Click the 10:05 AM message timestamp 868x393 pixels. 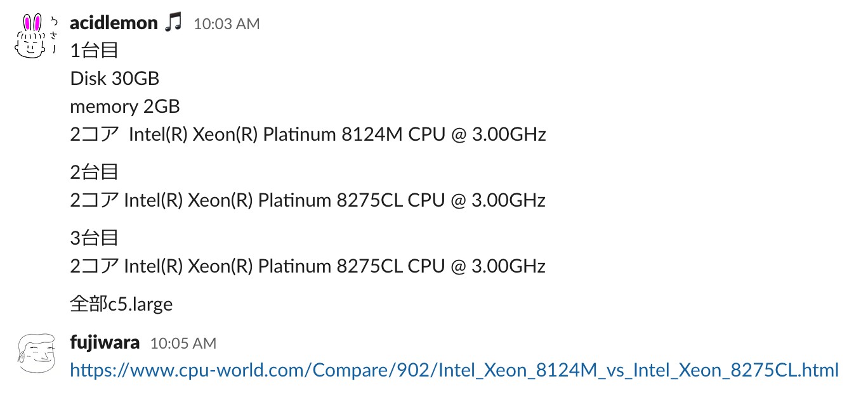click(x=183, y=344)
